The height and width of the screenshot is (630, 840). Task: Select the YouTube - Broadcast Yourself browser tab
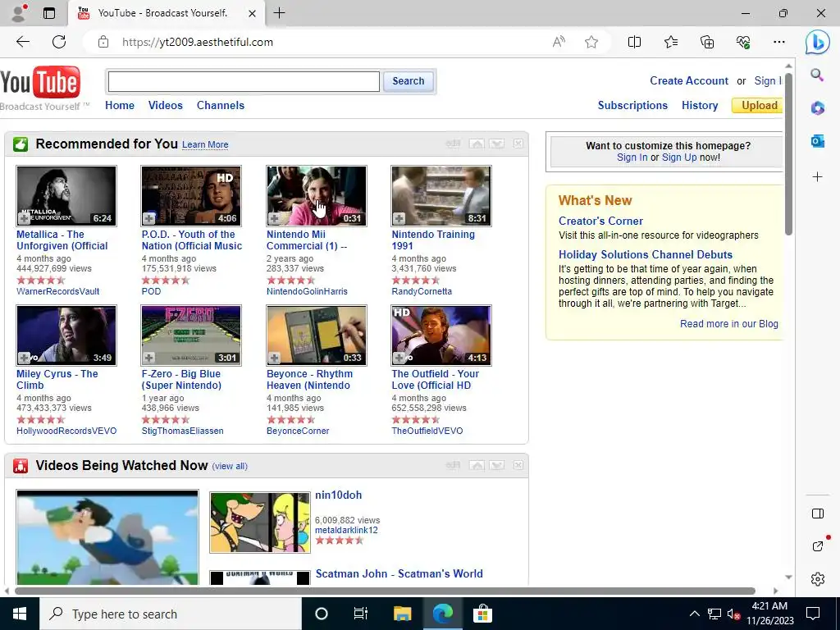[167, 13]
